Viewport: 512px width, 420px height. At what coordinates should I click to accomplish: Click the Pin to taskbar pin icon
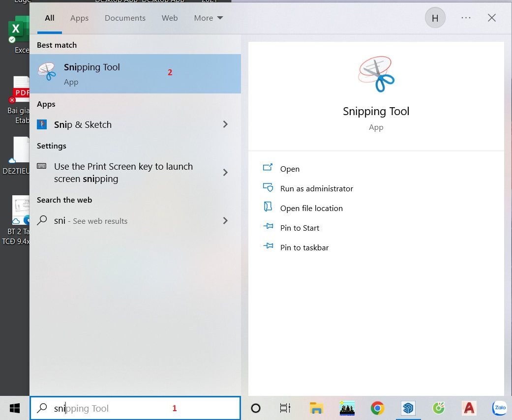tap(268, 246)
